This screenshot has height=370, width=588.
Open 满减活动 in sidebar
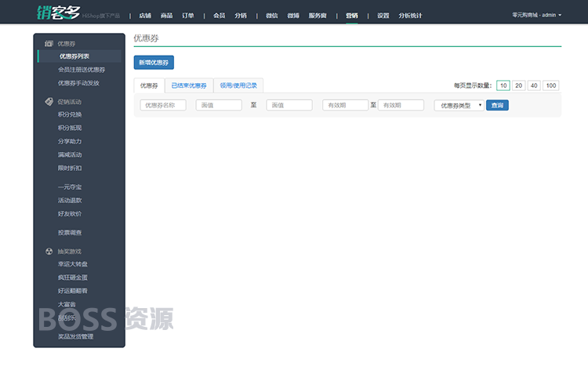[70, 154]
